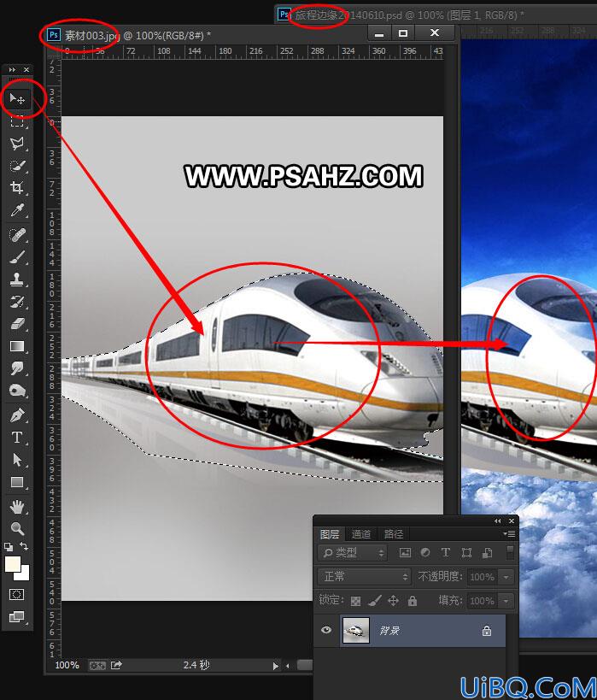Click the 不透明度 opacity value field
Screen dimensions: 597x700
click(x=483, y=577)
